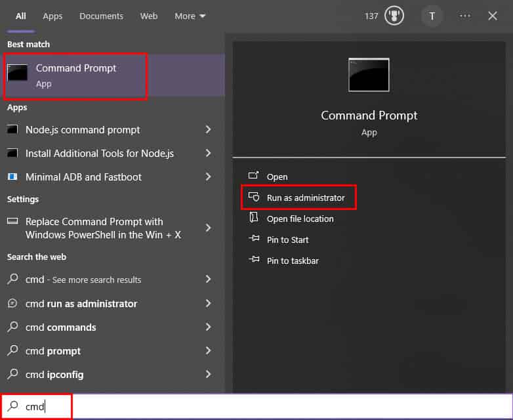Expand the cmd commands chevron
Image resolution: width=513 pixels, height=420 pixels.
click(208, 327)
